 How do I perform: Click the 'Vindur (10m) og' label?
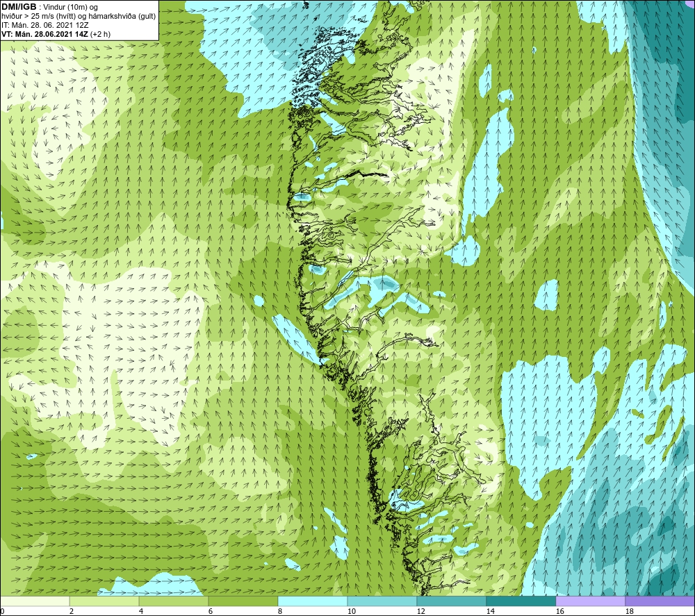point(71,8)
